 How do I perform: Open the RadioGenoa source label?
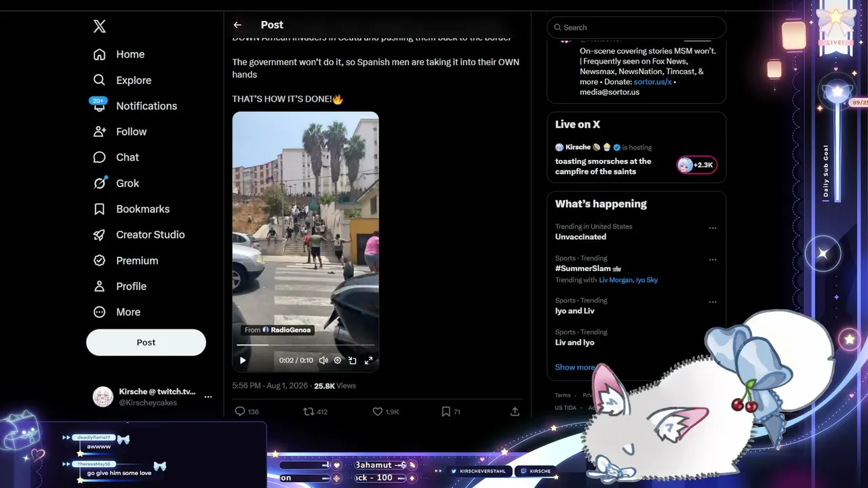(277, 330)
